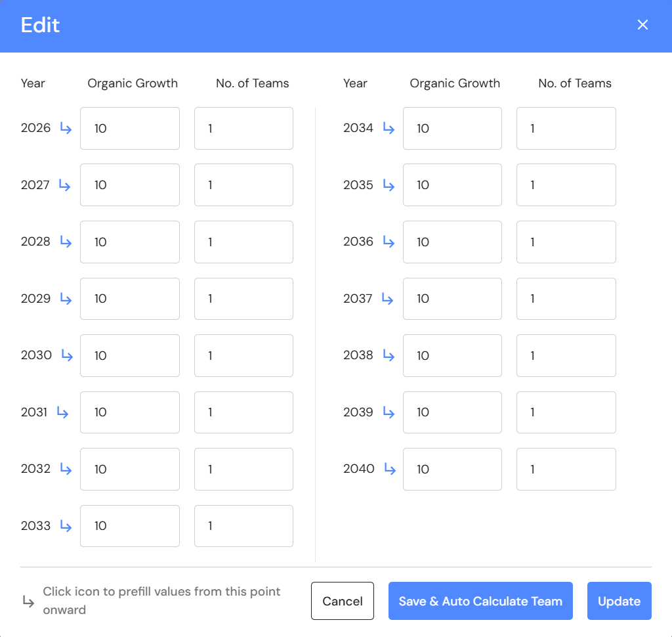Viewport: 672px width, 637px height.
Task: Click the prefill arrow icon for 2028
Action: coord(66,242)
